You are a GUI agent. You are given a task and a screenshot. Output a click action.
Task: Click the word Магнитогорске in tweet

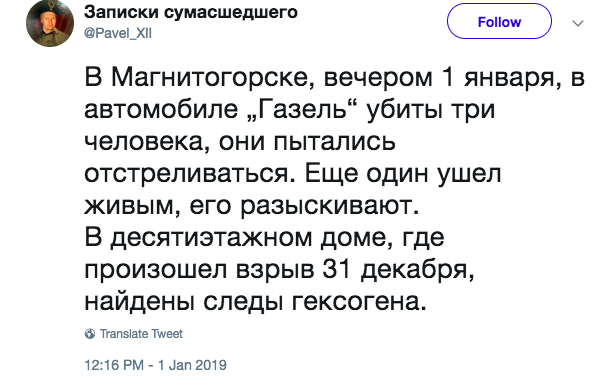tap(214, 78)
